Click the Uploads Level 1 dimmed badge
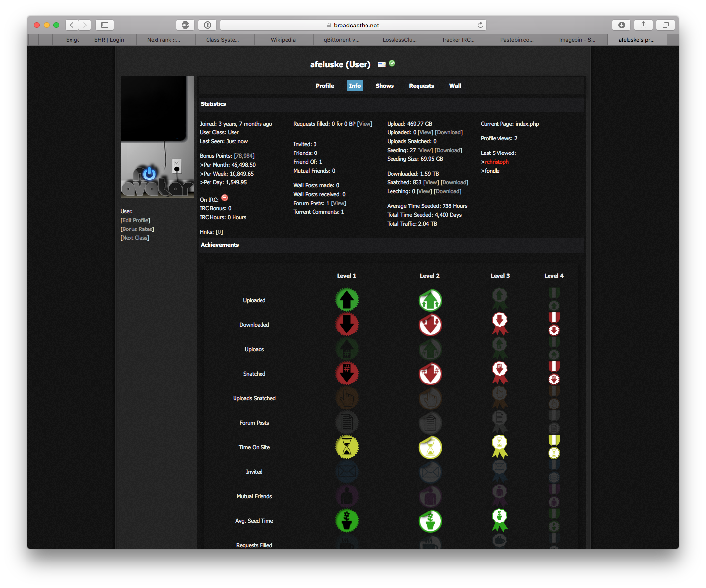 [x=347, y=349]
